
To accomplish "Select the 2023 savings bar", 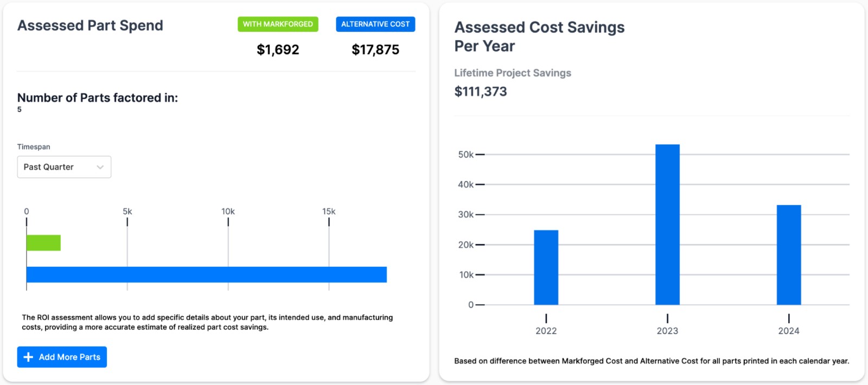I will pyautogui.click(x=667, y=224).
